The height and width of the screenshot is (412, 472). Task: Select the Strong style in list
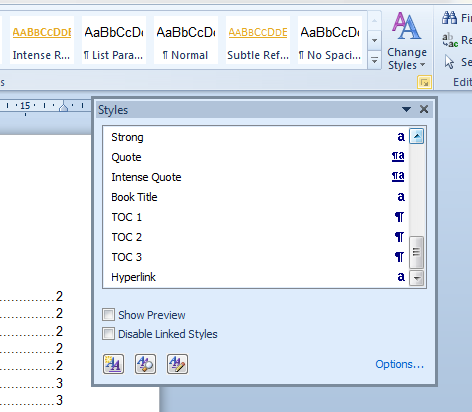[x=256, y=137]
